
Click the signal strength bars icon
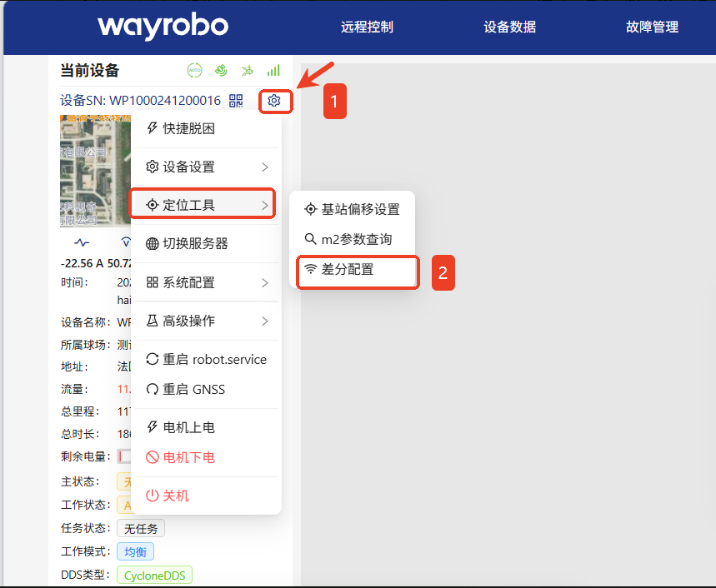[273, 70]
